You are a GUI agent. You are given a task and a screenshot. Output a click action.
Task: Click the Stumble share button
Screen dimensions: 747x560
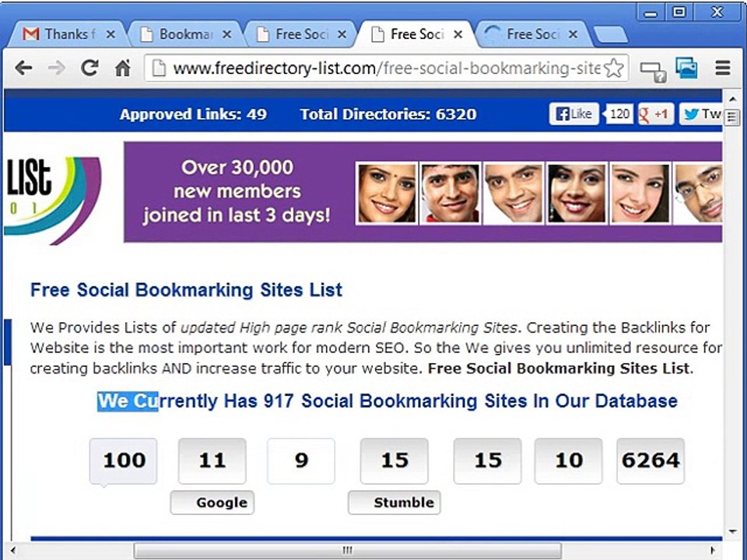(394, 502)
